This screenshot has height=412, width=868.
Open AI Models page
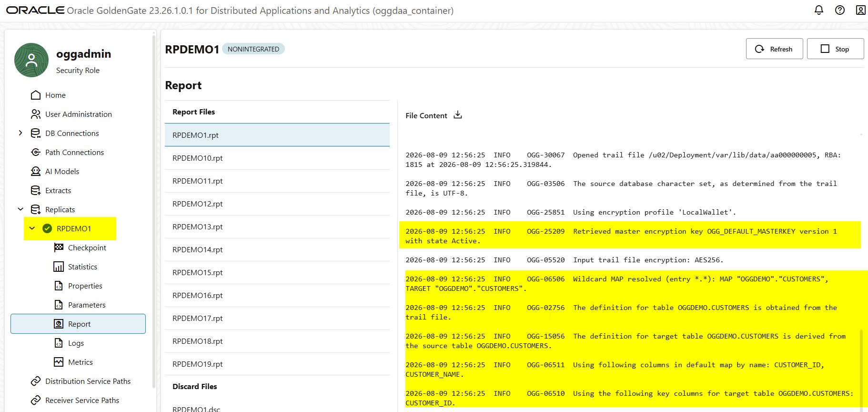click(x=62, y=171)
